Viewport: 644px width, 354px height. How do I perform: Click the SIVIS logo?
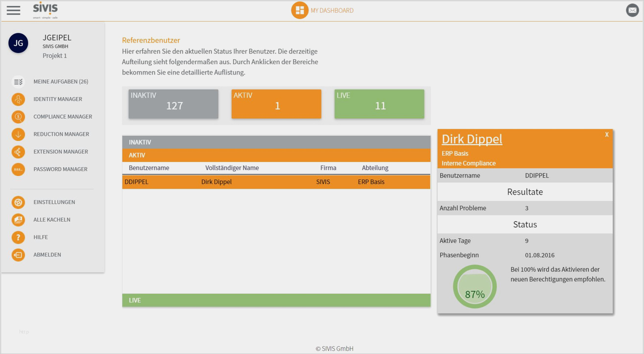click(45, 10)
